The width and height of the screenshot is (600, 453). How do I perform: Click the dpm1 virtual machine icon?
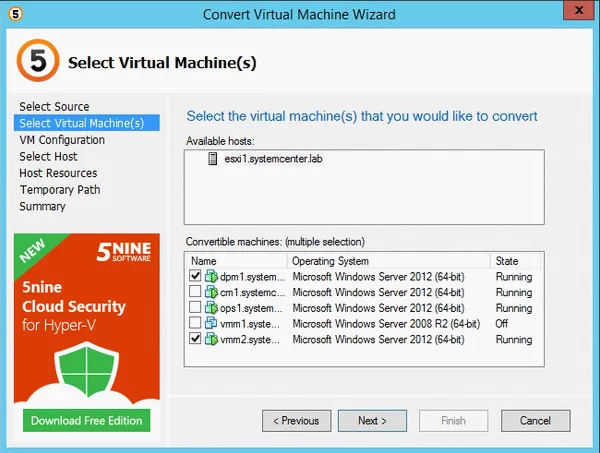click(211, 276)
